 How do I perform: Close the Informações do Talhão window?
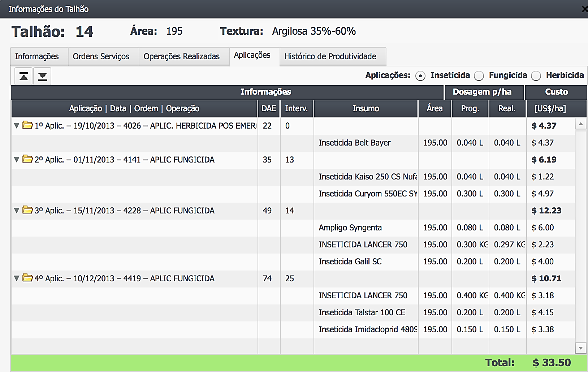tap(584, 9)
